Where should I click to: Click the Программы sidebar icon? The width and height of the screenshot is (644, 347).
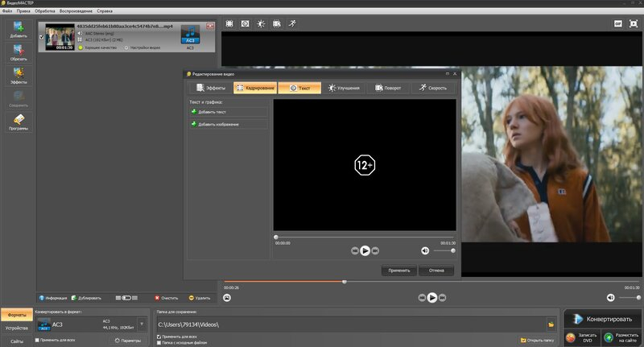click(18, 122)
